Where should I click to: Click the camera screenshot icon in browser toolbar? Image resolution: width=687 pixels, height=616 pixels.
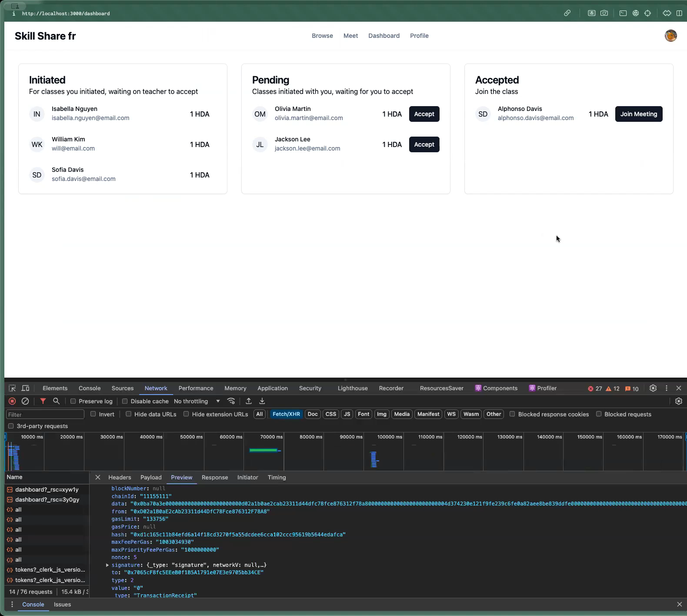(604, 13)
